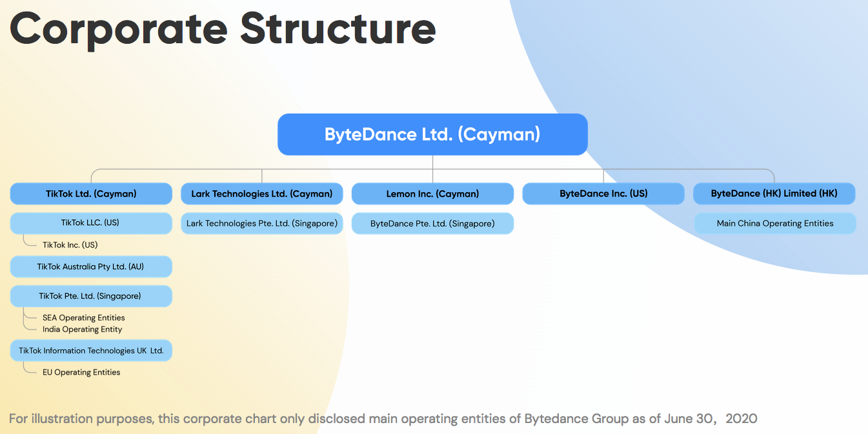The height and width of the screenshot is (434, 868).
Task: Click the ByteDance Pte. Ltd. (Singapore) box
Action: [432, 224]
